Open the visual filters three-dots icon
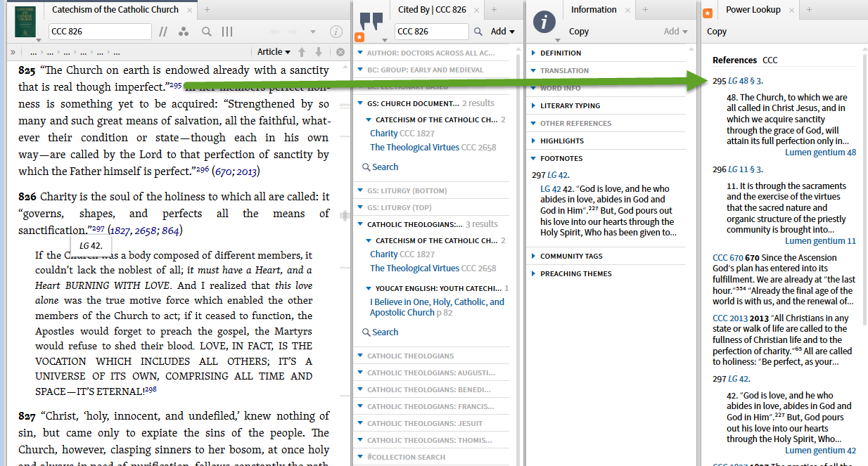 coord(184,32)
